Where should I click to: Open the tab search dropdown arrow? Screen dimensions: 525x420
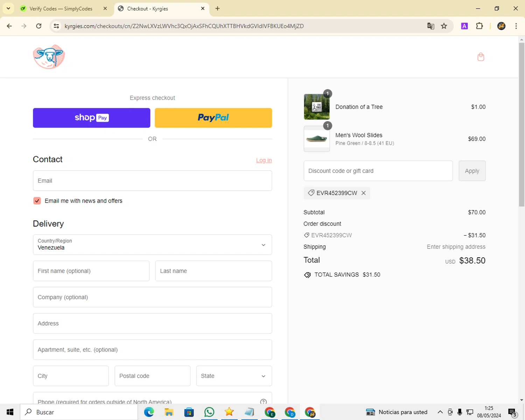point(8,8)
